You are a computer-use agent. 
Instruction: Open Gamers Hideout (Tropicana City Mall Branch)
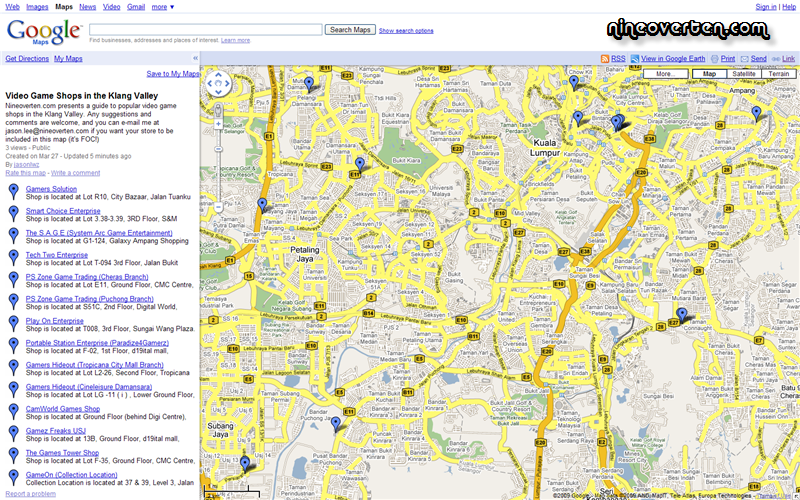(x=94, y=365)
